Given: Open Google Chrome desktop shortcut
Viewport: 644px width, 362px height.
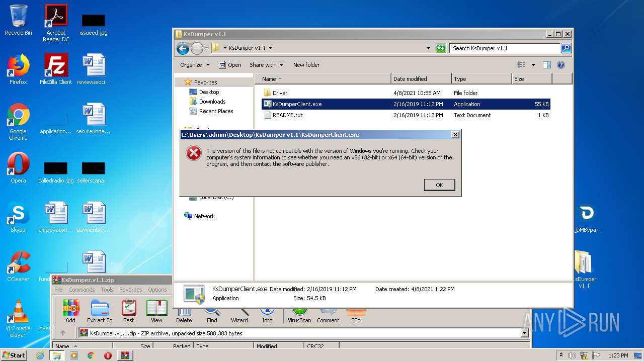Looking at the screenshot, I should tap(18, 122).
